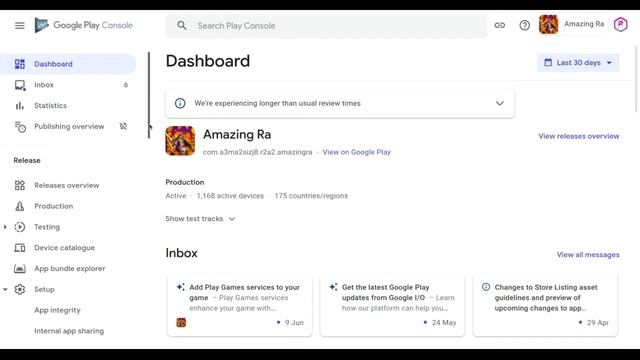Click the 175 countries/regions text
Image resolution: width=640 pixels, height=360 pixels.
pyautogui.click(x=311, y=196)
